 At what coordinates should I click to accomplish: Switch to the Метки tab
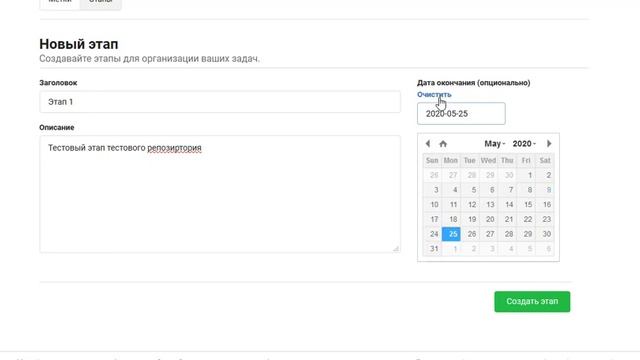click(60, 2)
